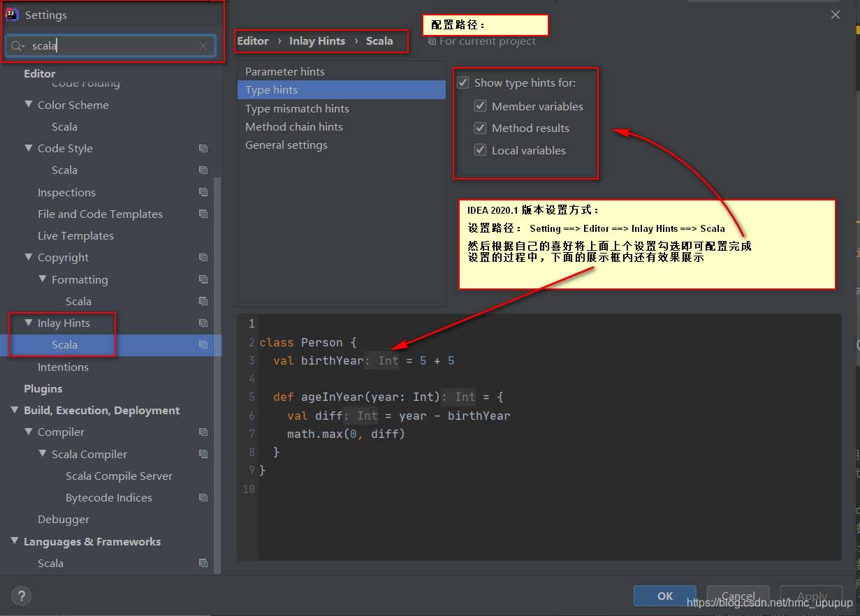860x616 pixels.
Task: Open the Inspections settings page
Action: coord(66,192)
